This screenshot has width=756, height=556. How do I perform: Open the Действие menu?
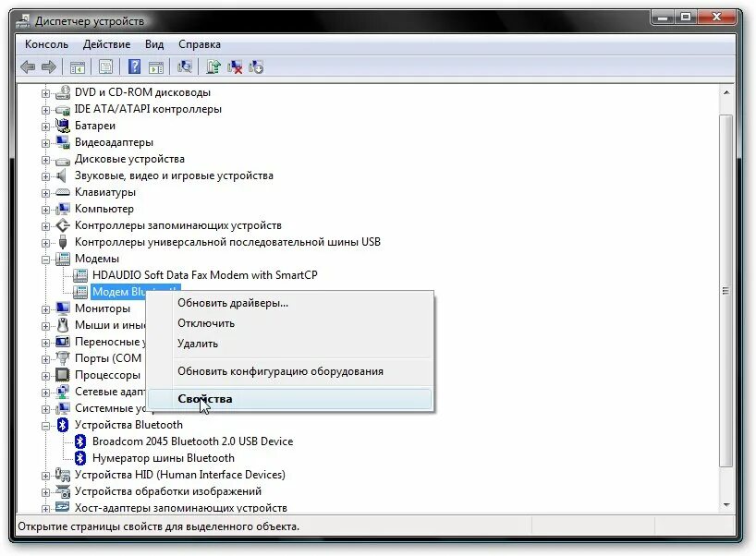point(106,44)
